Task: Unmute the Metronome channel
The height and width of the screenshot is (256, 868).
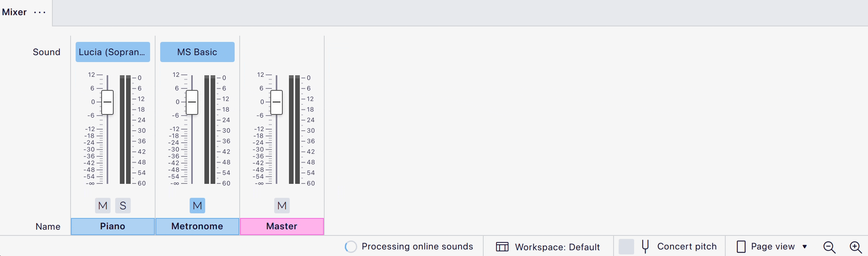Action: pyautogui.click(x=197, y=206)
